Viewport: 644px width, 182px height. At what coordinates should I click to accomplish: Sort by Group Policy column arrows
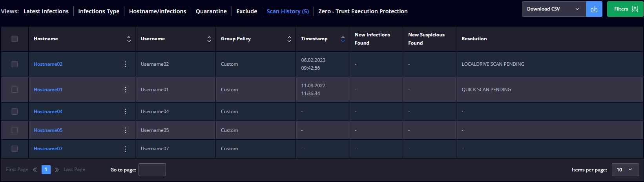(x=289, y=39)
